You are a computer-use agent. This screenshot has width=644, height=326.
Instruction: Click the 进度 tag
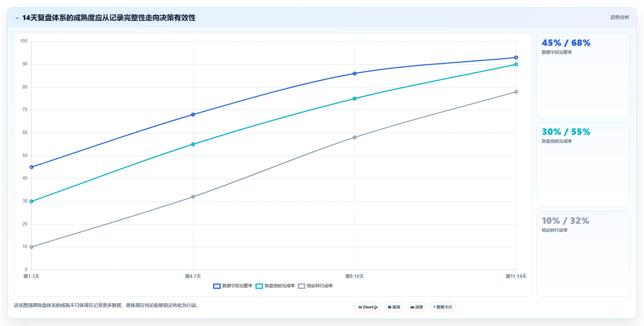(x=417, y=307)
